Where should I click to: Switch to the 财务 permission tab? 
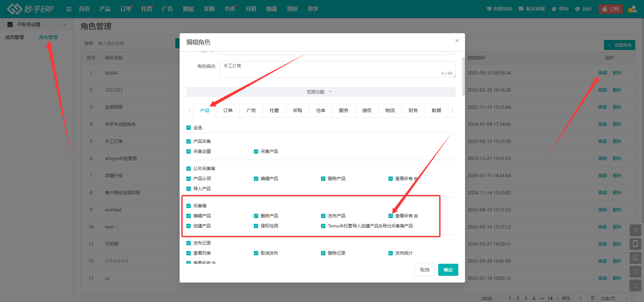pos(413,110)
